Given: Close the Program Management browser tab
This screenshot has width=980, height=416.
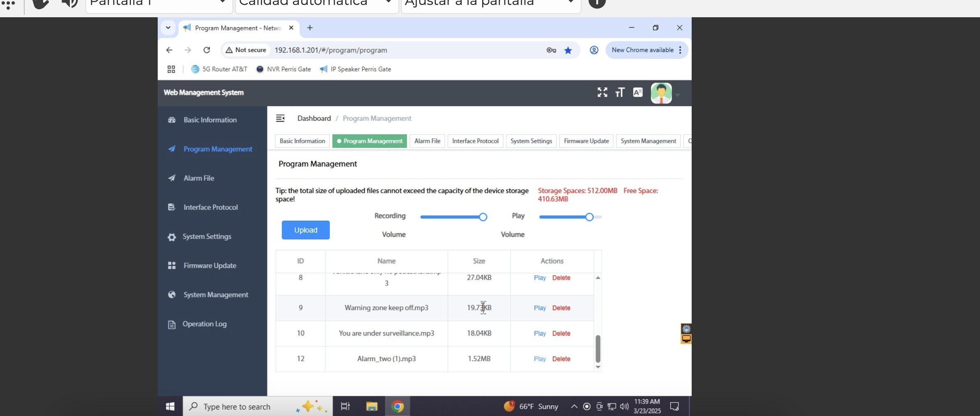Looking at the screenshot, I should (x=291, y=28).
